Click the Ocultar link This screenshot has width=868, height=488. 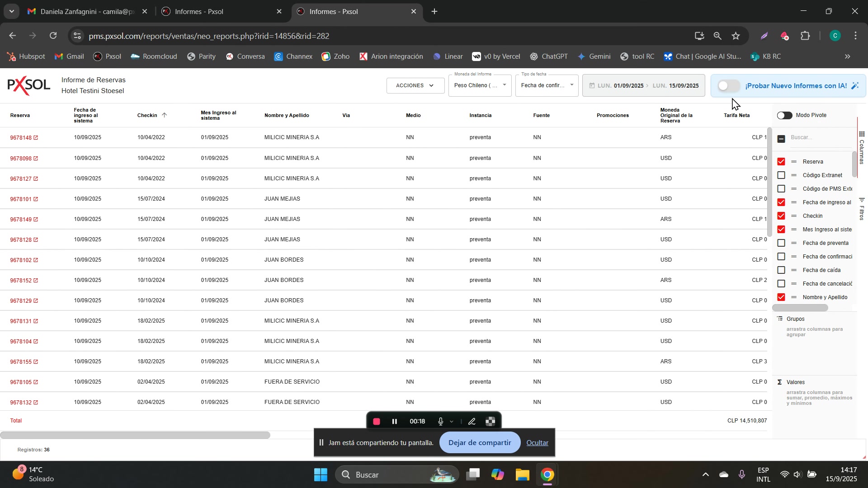537,443
